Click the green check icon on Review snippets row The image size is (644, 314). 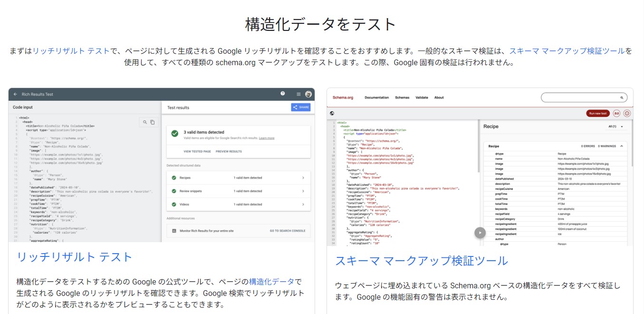point(174,191)
